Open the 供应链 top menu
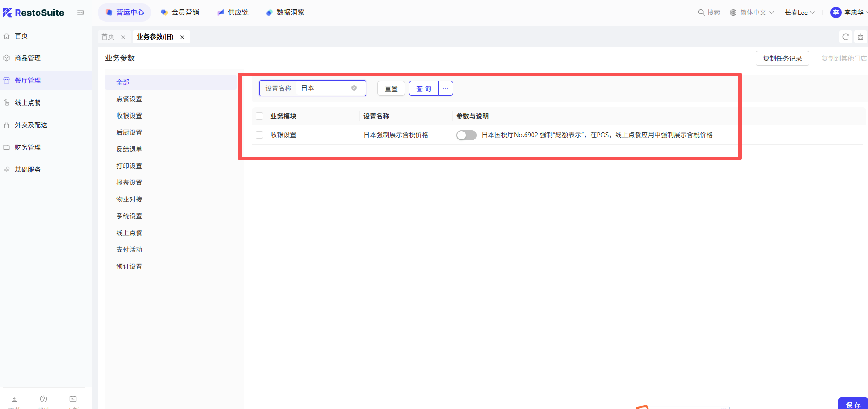Image resolution: width=868 pixels, height=409 pixels. tap(233, 13)
